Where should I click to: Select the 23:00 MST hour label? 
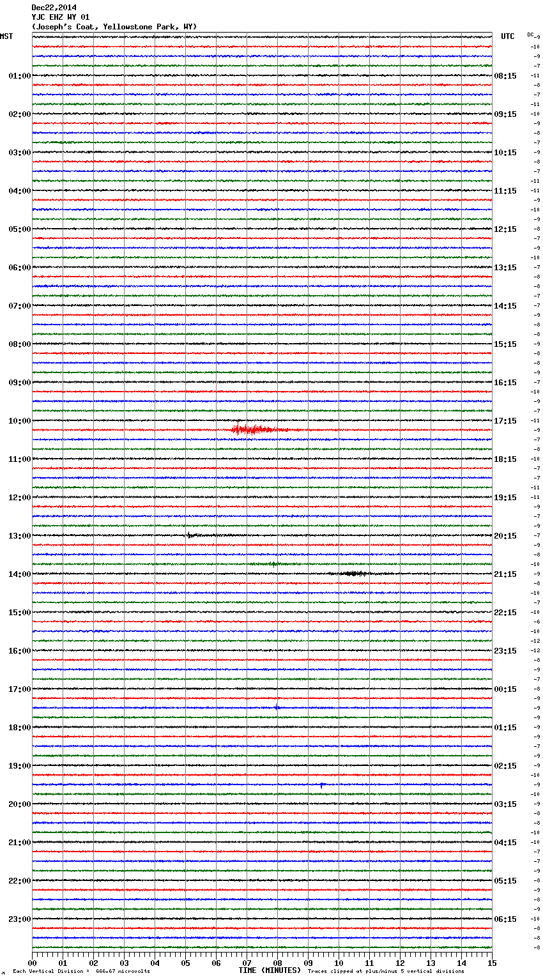tap(19, 919)
